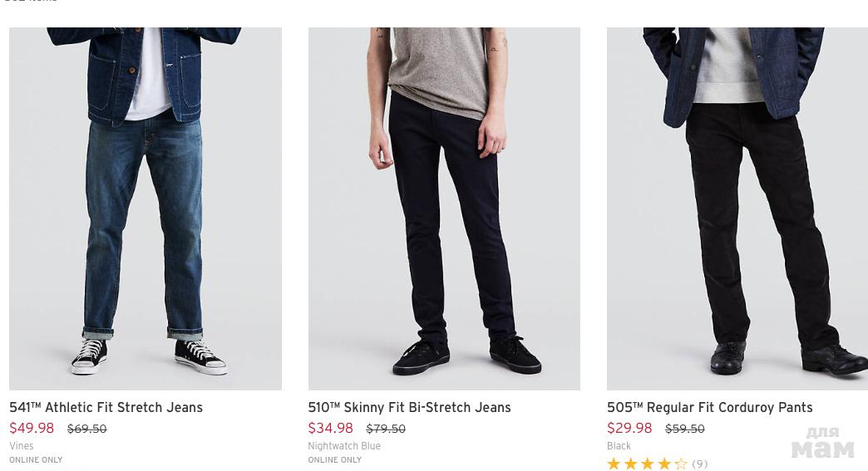Click the 541™ Athletic Fit Stretch Jeans title
The height and width of the screenshot is (471, 868).
(106, 407)
